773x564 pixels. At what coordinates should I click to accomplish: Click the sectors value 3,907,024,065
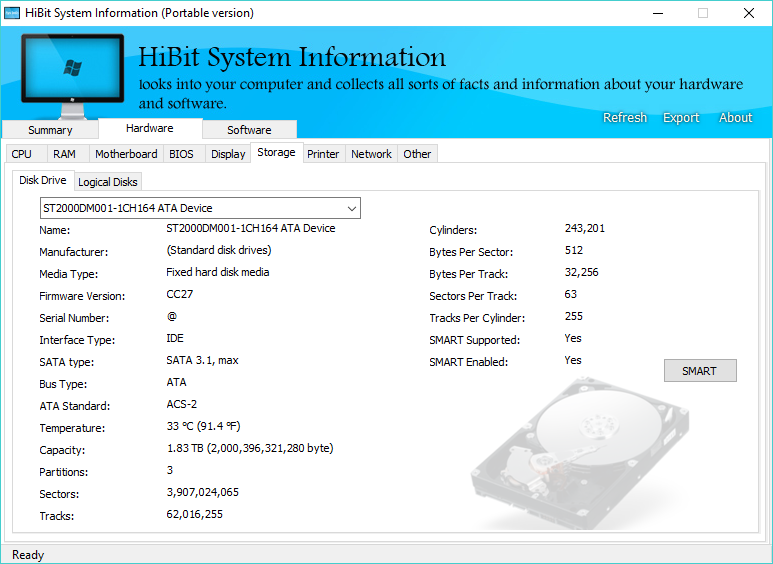[x=203, y=492]
